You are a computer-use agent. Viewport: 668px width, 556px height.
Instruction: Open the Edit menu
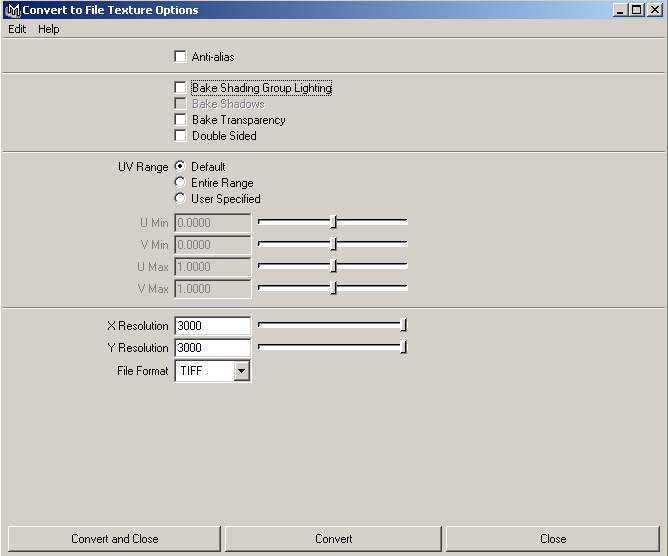17,29
